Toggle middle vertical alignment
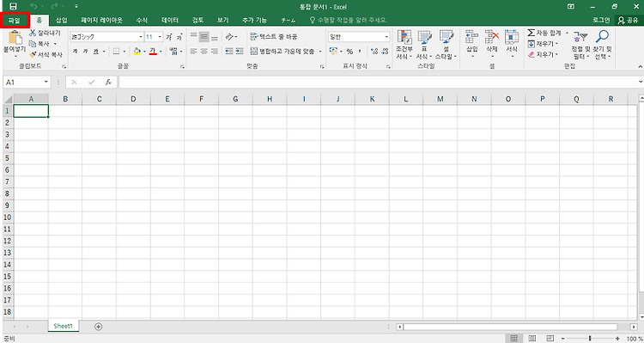This screenshot has height=343, width=644. coord(204,37)
